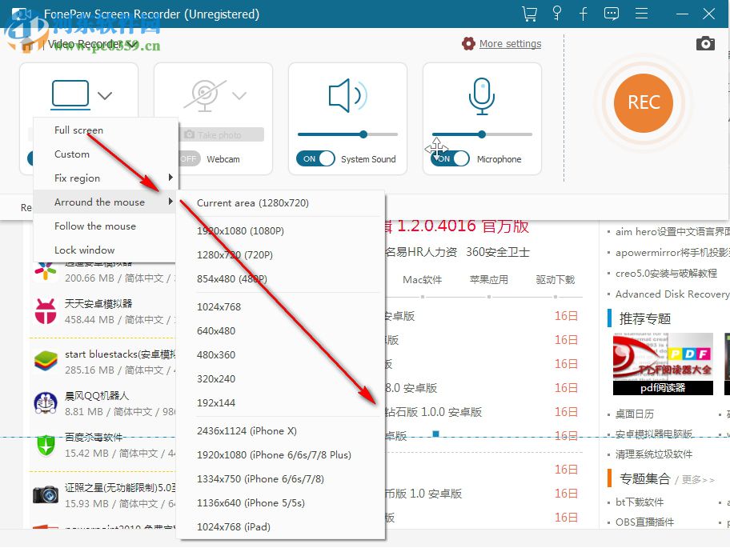The image size is (730, 560).
Task: Open More settings
Action: [x=510, y=44]
